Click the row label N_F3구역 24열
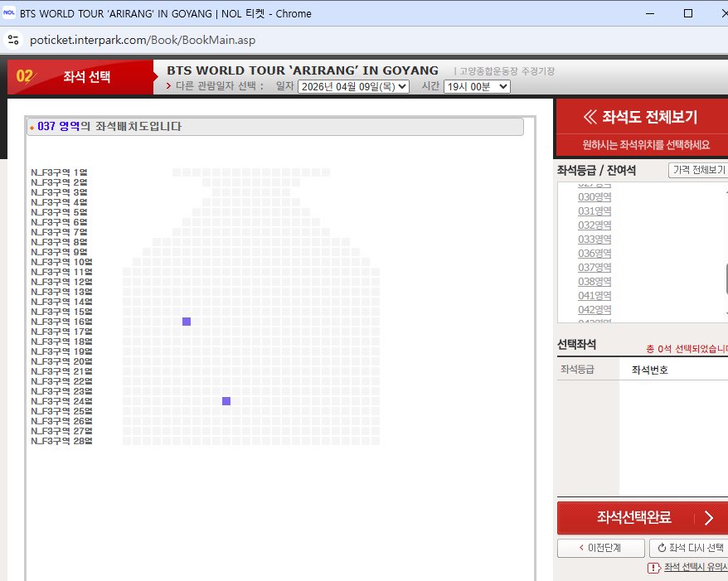 [x=61, y=401]
